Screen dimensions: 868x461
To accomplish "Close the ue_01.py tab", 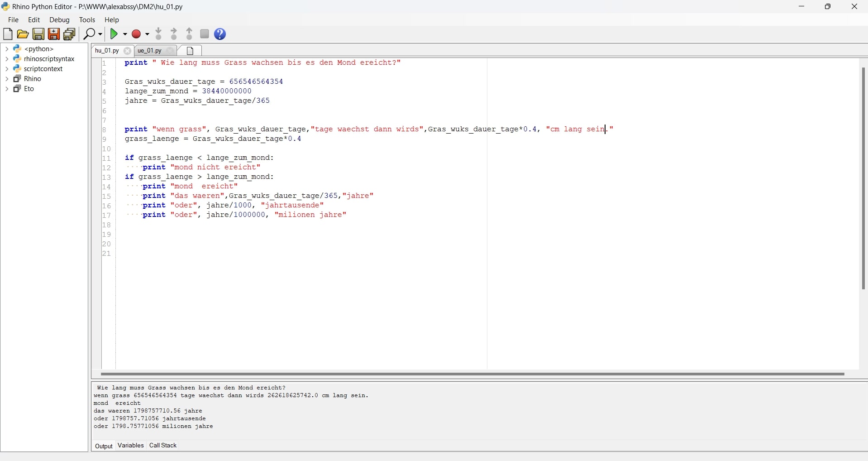I will 170,51.
